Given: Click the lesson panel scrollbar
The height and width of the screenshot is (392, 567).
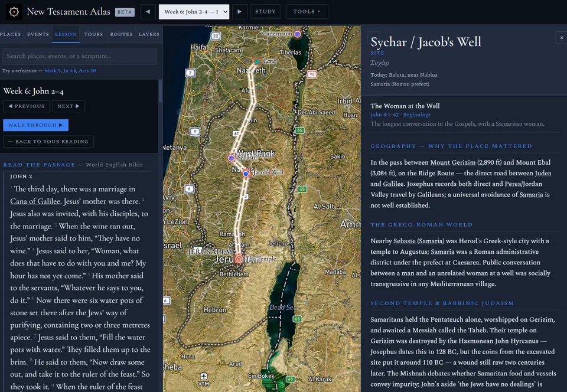Looking at the screenshot, I should [160, 91].
